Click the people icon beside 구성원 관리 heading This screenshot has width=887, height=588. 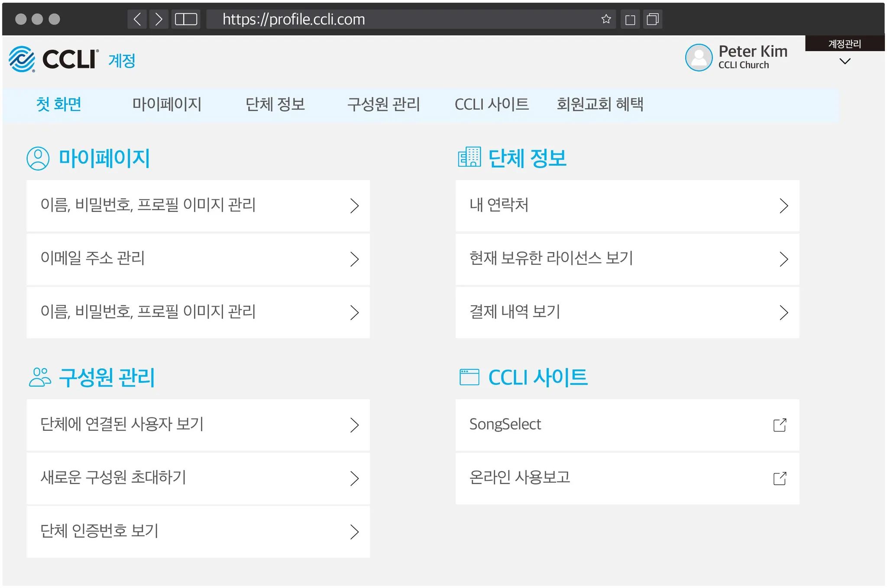[40, 377]
